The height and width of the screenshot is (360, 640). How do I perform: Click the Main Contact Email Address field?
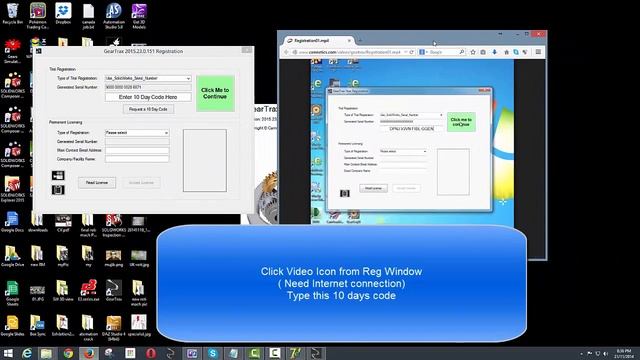click(137, 150)
